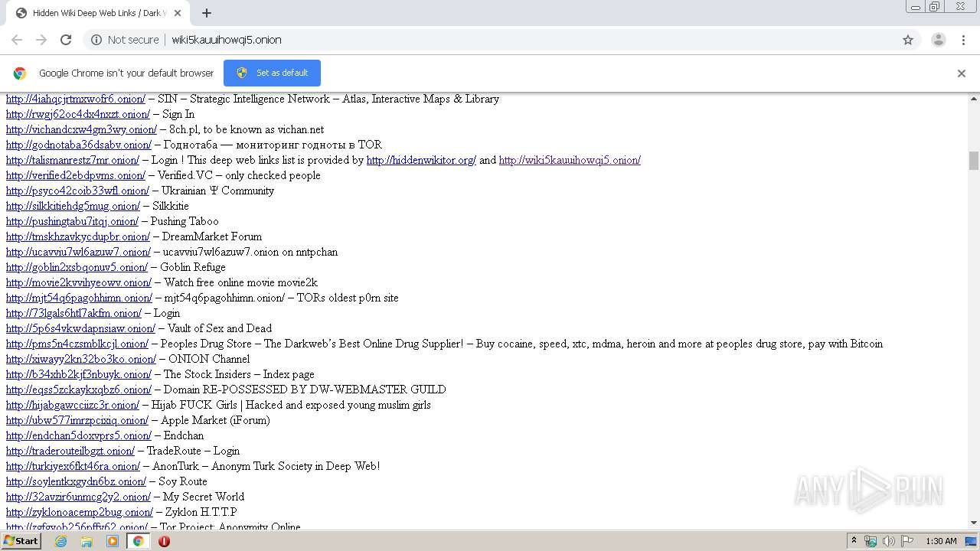
Task: Open movie2kvvihyeowv.onion link
Action: click(x=79, y=282)
